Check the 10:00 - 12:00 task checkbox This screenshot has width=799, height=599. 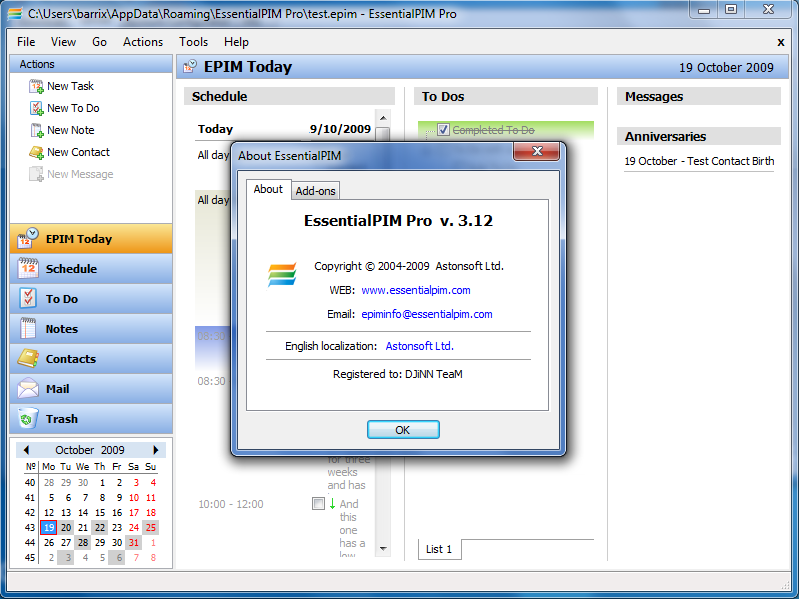[318, 504]
